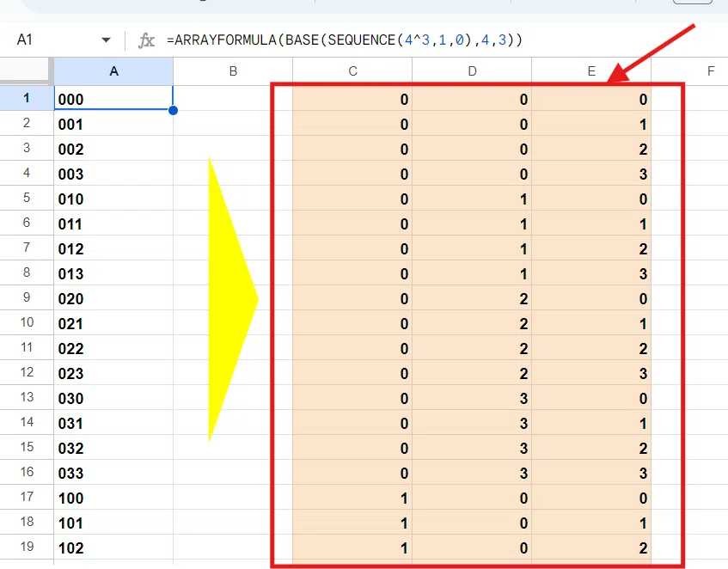Screen dimensions: 728x569
Task: Click cell C17 with value 1
Action: point(352,497)
